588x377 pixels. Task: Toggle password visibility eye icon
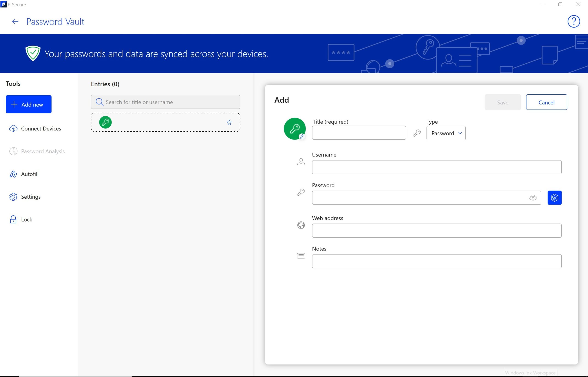tap(533, 198)
